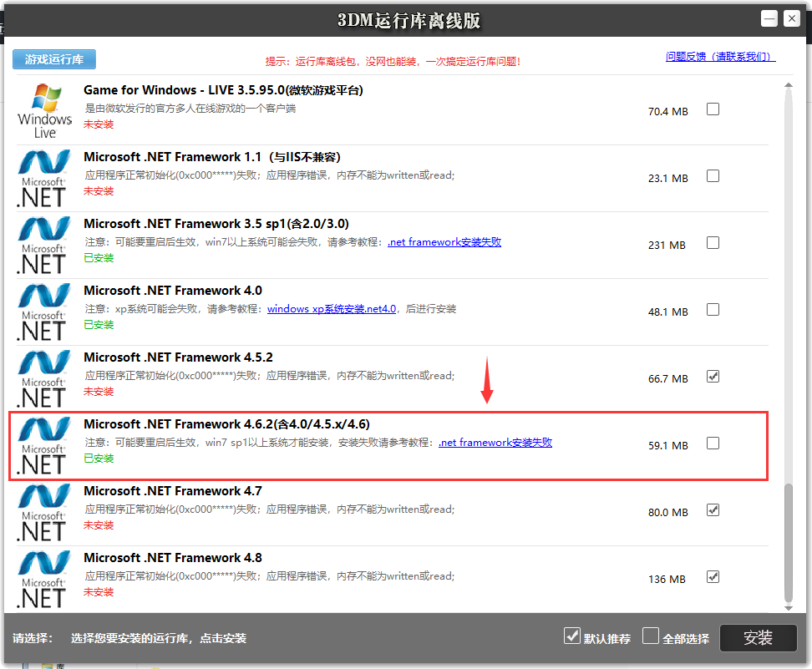The image size is (812, 669).
Task: Toggle the 默认推荐 checkbox
Action: click(x=572, y=636)
